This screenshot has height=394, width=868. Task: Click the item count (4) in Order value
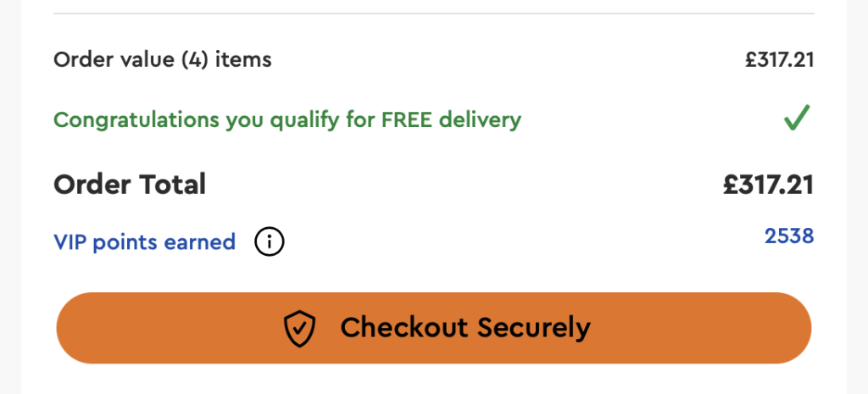(195, 60)
